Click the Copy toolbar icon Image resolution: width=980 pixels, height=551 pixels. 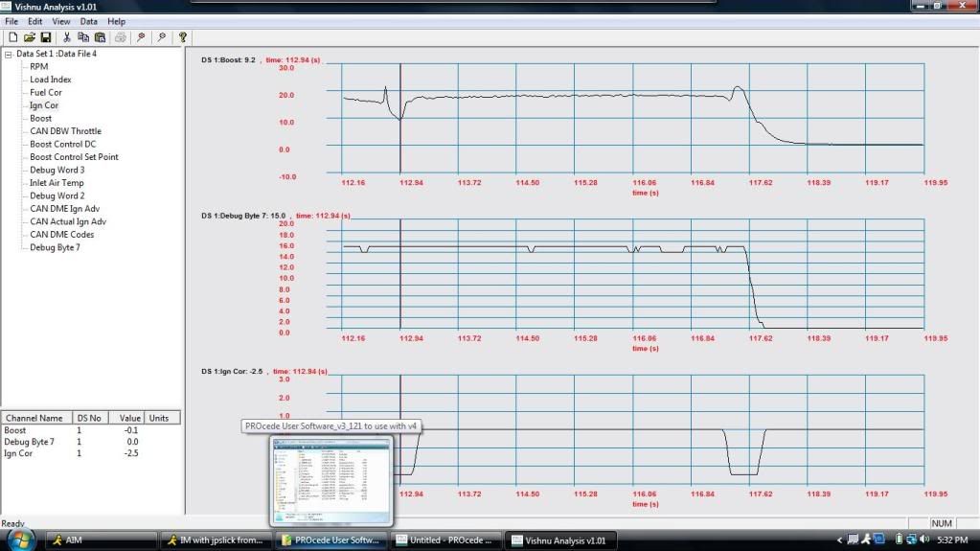[83, 37]
